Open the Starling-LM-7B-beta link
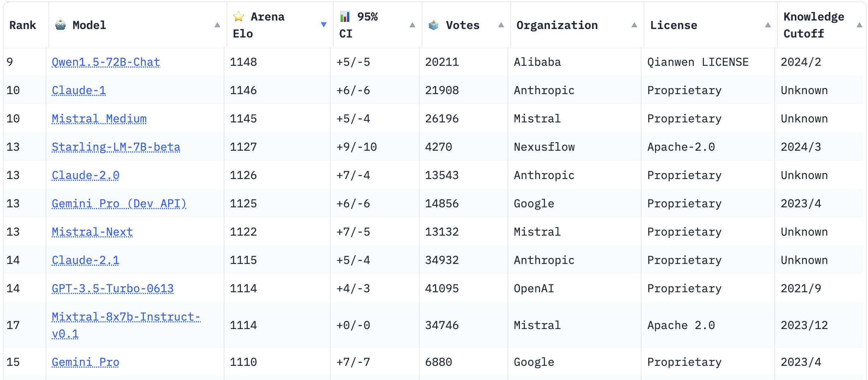 pyautogui.click(x=116, y=146)
